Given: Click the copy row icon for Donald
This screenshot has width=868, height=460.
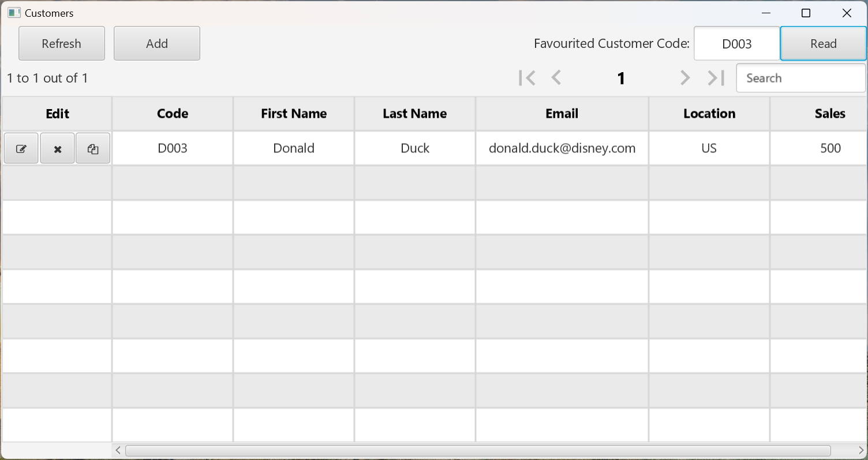Looking at the screenshot, I should tap(93, 149).
